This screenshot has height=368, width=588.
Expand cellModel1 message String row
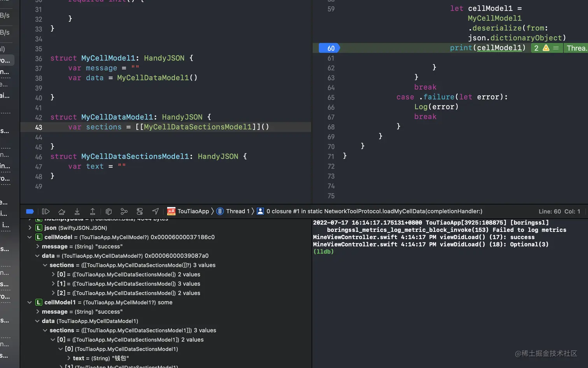(37, 312)
